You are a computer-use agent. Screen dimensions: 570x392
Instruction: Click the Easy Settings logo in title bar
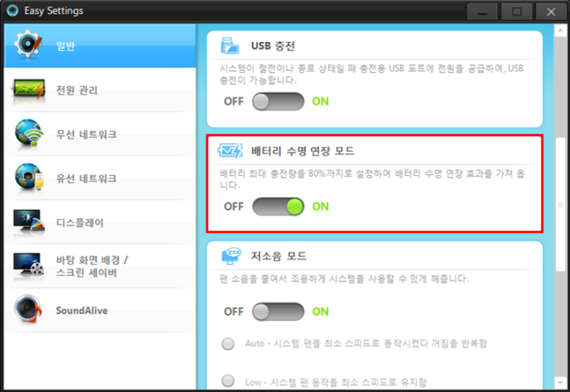point(12,11)
